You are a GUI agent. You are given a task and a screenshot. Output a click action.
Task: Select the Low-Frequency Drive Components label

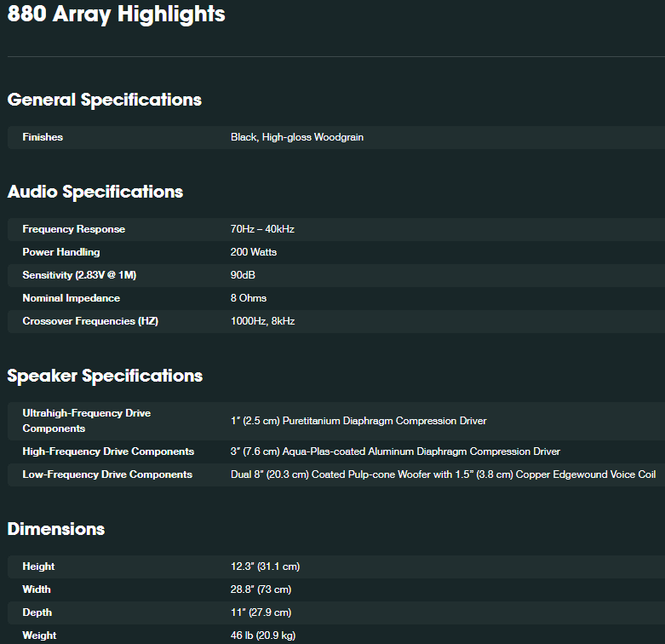[107, 474]
